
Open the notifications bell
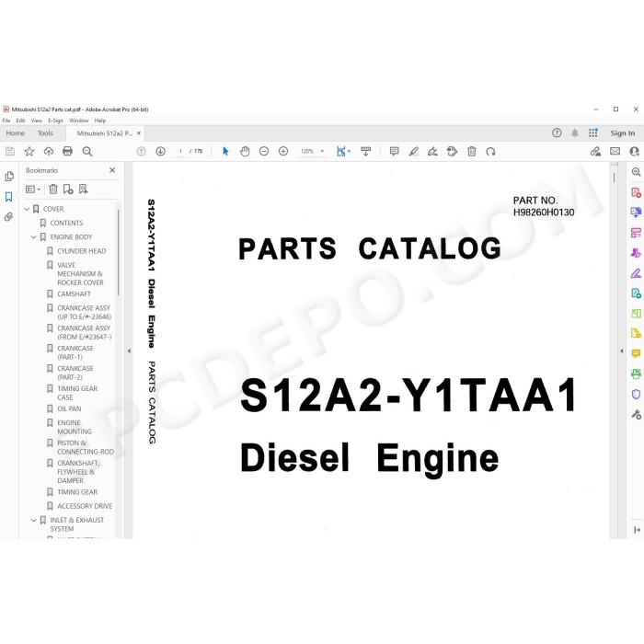[x=575, y=132]
